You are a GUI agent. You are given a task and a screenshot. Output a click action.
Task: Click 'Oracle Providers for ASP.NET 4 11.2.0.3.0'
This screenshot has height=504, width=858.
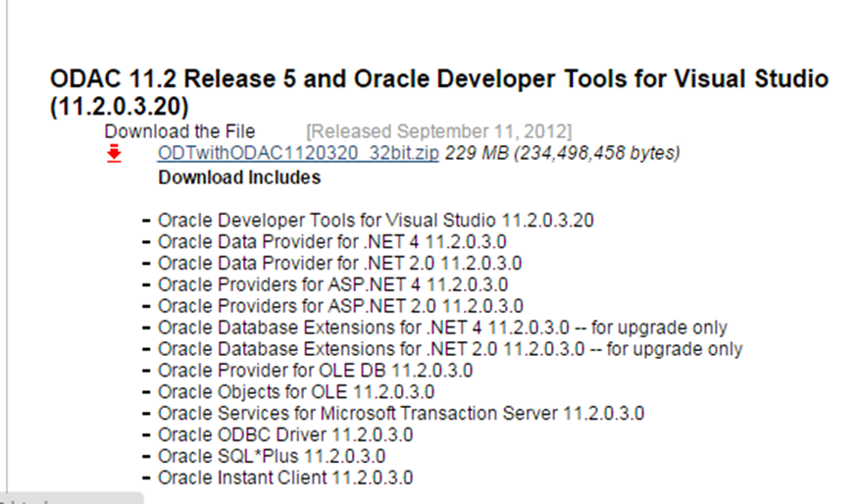click(332, 284)
